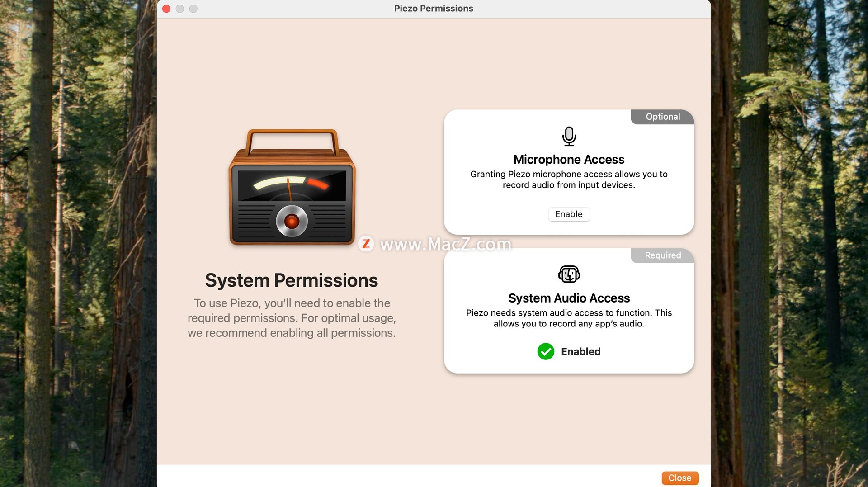Click the green Enabled checkmark icon
868x487 pixels.
coord(546,351)
